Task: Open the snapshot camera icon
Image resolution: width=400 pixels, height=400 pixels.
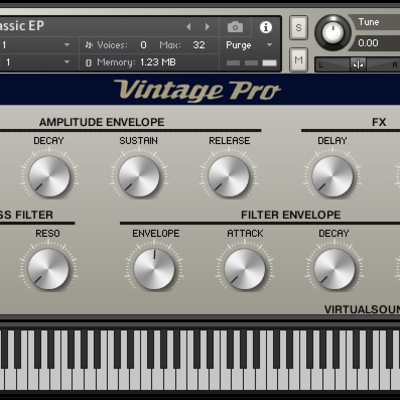Action: [235, 27]
